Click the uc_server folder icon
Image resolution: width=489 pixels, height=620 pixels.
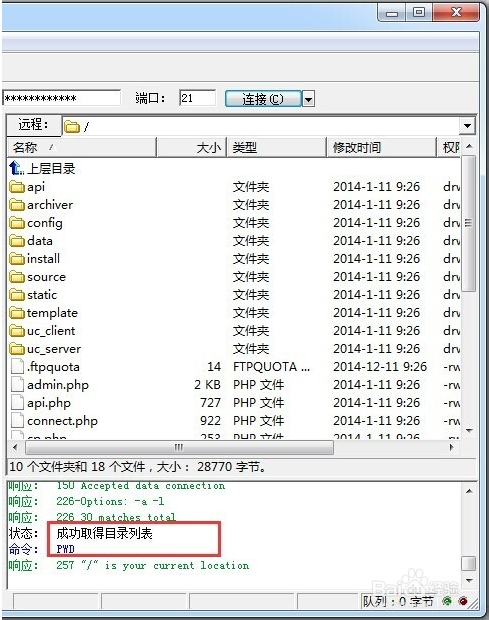[17, 349]
